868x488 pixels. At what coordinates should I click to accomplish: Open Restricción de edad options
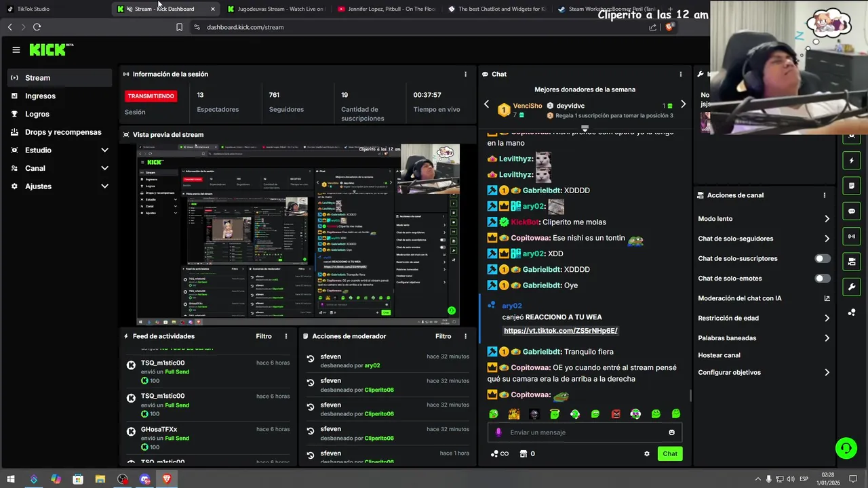[x=764, y=318]
